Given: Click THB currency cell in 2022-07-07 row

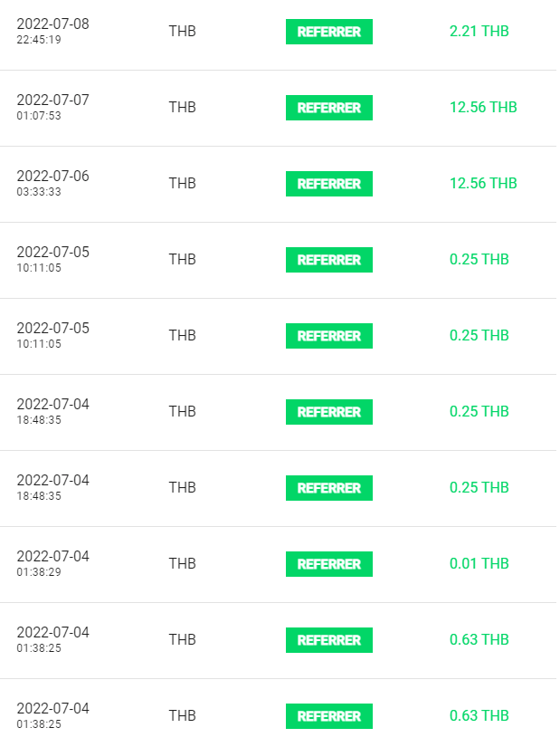Looking at the screenshot, I should [x=183, y=107].
